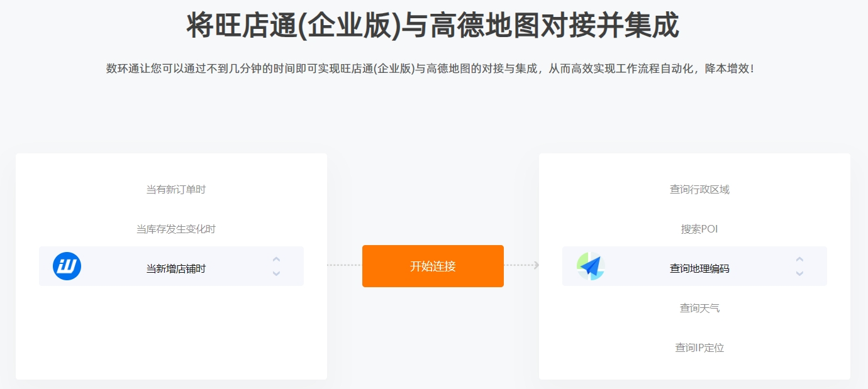Select the 当有新订单时 trigger option
This screenshot has height=389, width=868.
(176, 189)
